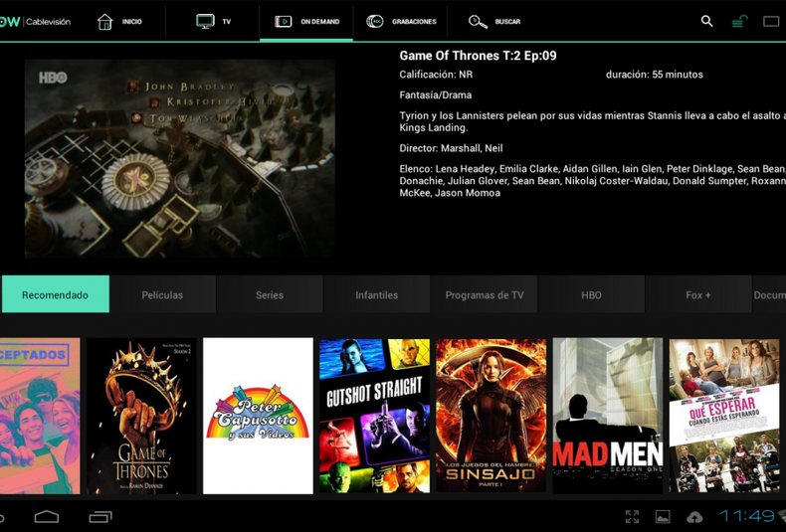786x532 pixels.
Task: Switch to the Películas tab
Action: [x=162, y=294]
